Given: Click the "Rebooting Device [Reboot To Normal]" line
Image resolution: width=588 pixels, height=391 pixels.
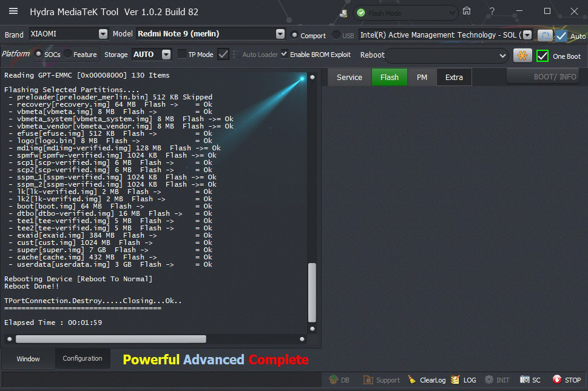Looking at the screenshot, I should (x=78, y=279).
